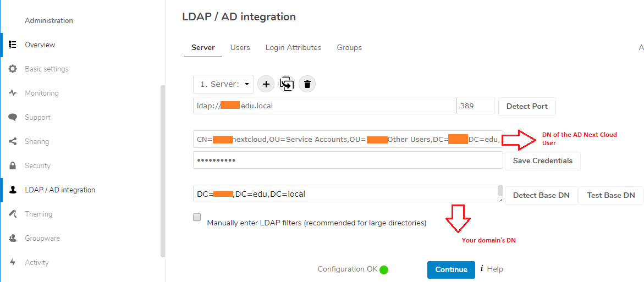Viewport: 644px width, 282px height.
Task: Click the Overview list icon in sidebar
Action: tap(12, 45)
